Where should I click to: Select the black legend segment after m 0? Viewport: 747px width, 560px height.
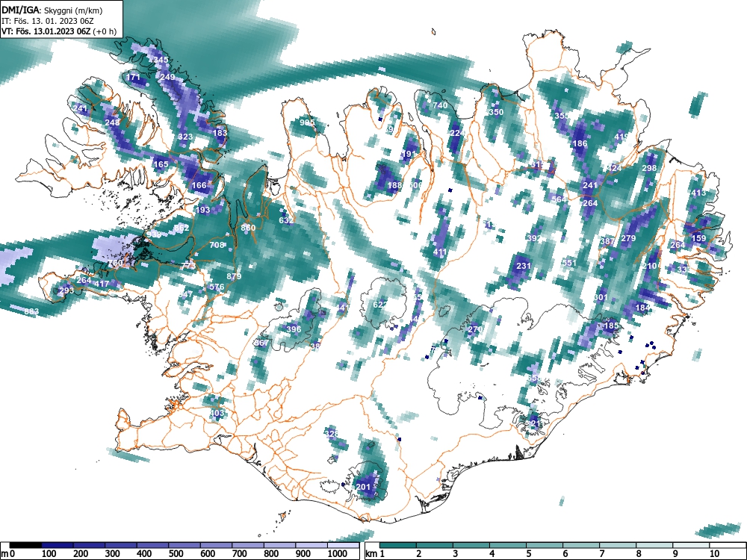coord(25,545)
